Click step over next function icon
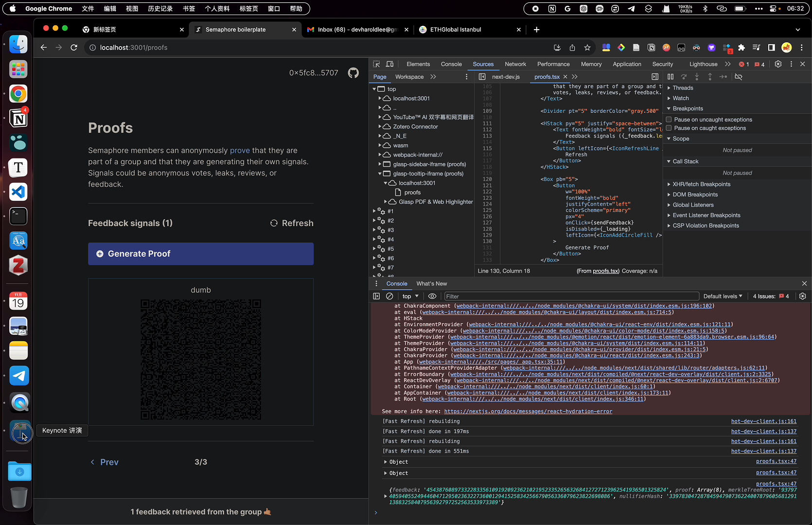The height and width of the screenshot is (525, 812). (684, 77)
